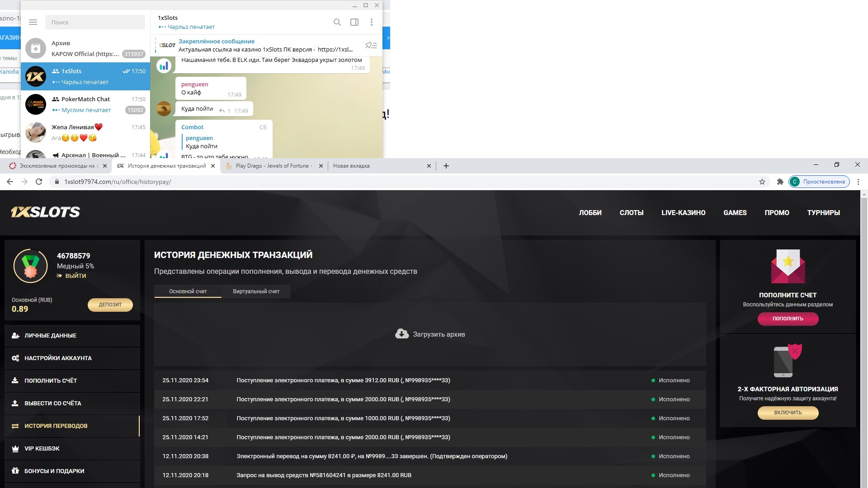Click the ДЕПОЗИТ button
The image size is (868, 488).
[110, 305]
